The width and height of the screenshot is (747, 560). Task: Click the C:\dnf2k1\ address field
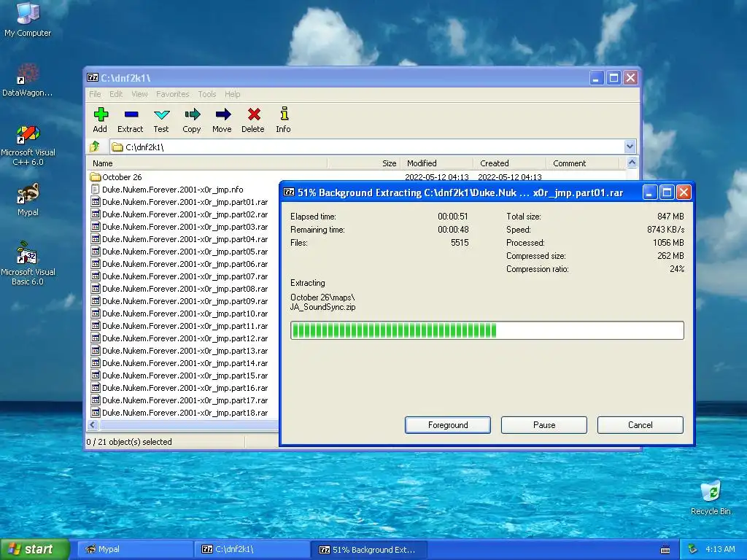click(367, 147)
